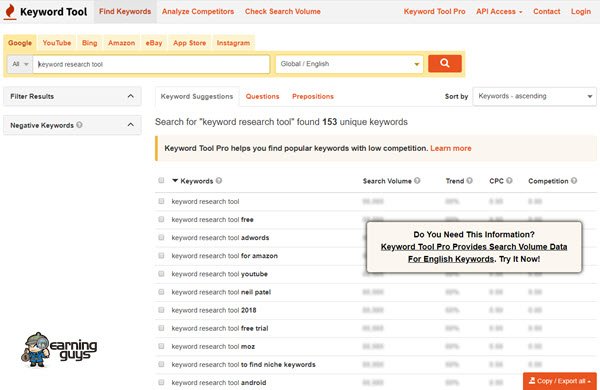The image size is (600, 390).
Task: Click the info icon beside CPC header
Action: 509,181
